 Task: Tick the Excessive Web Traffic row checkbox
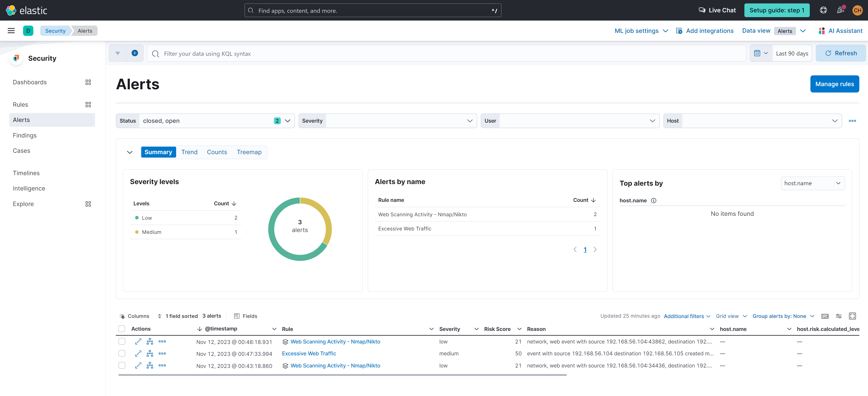pos(122,354)
